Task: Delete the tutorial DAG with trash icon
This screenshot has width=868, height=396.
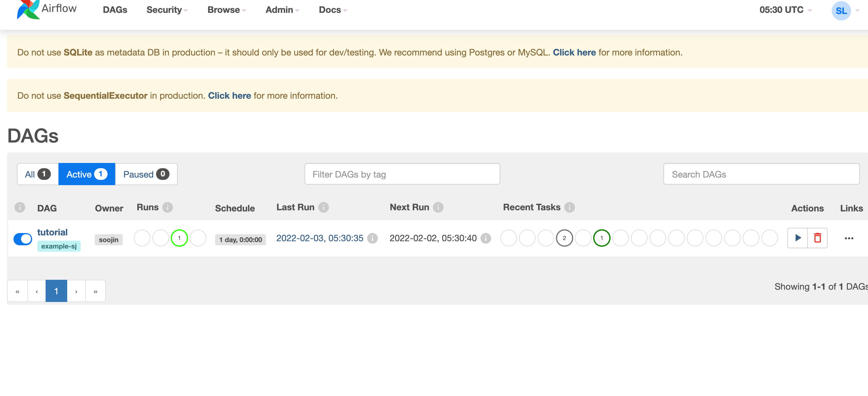Action: pos(817,238)
